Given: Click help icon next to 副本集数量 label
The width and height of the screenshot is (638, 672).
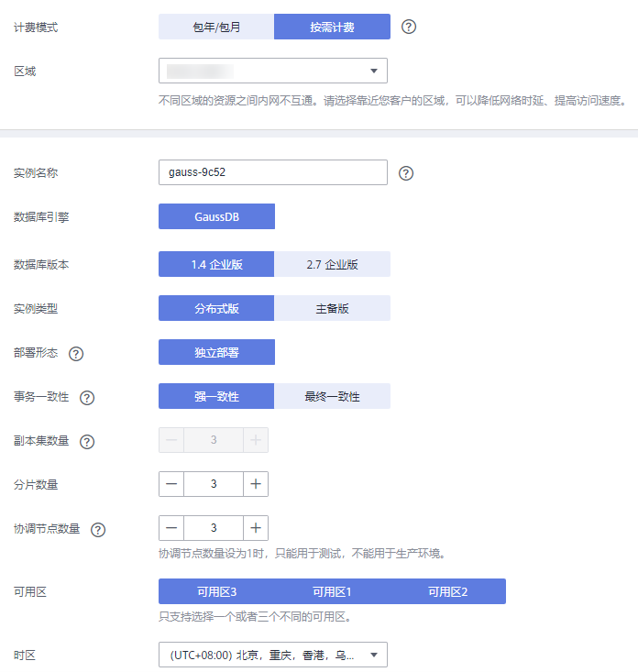Looking at the screenshot, I should tap(87, 441).
